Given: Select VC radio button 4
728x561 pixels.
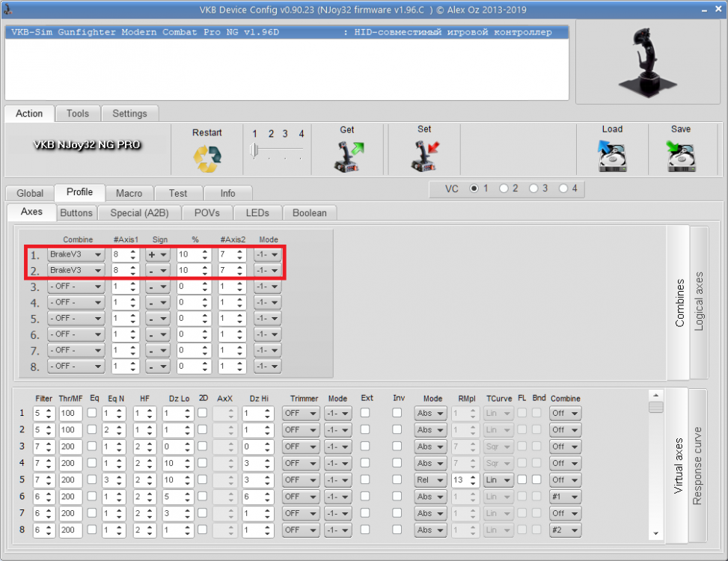Looking at the screenshot, I should (x=563, y=188).
